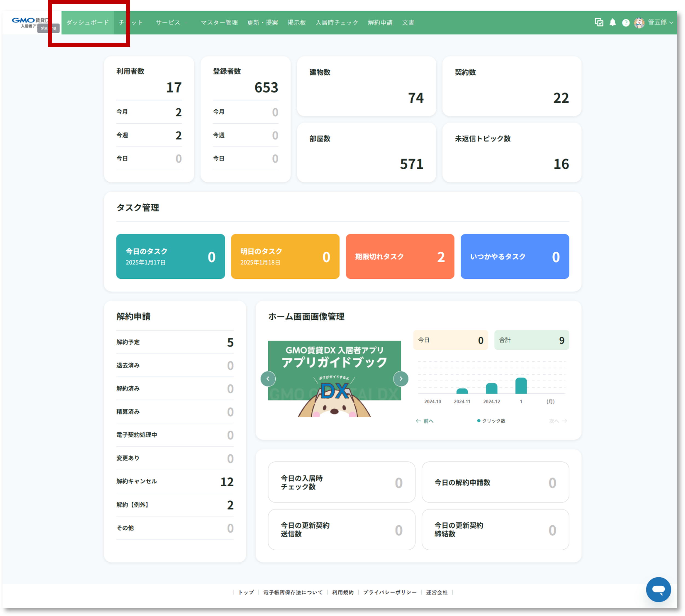The height and width of the screenshot is (616, 685).
Task: Open the 今日のタスク card
Action: [x=170, y=257]
